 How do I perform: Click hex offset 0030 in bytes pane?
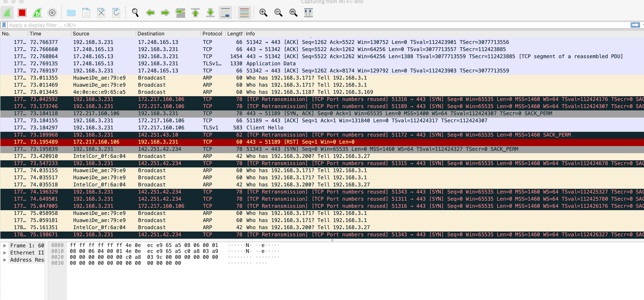coord(58,263)
